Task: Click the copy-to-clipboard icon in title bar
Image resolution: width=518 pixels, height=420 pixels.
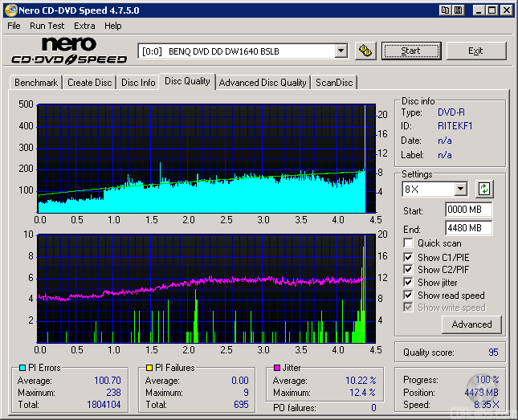Action: click(x=445, y=10)
